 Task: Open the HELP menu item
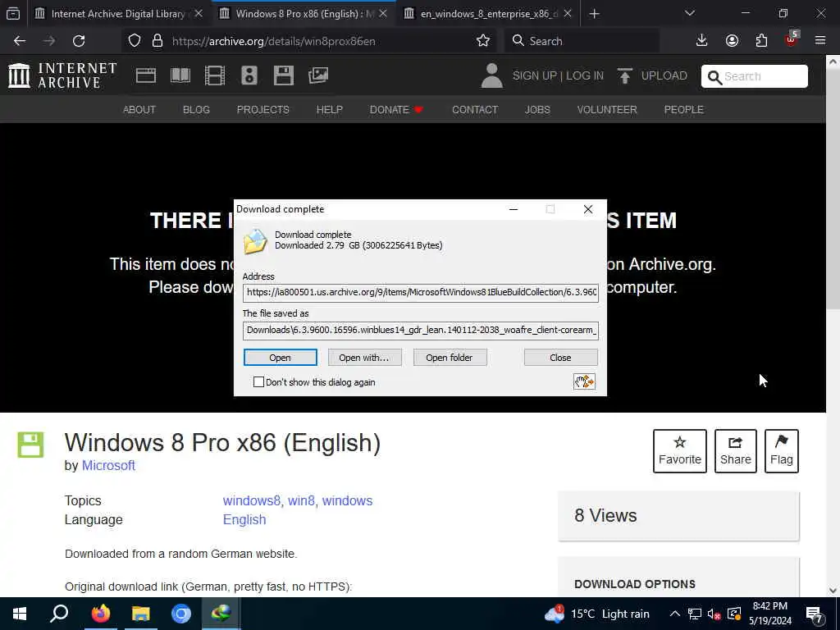coord(330,110)
